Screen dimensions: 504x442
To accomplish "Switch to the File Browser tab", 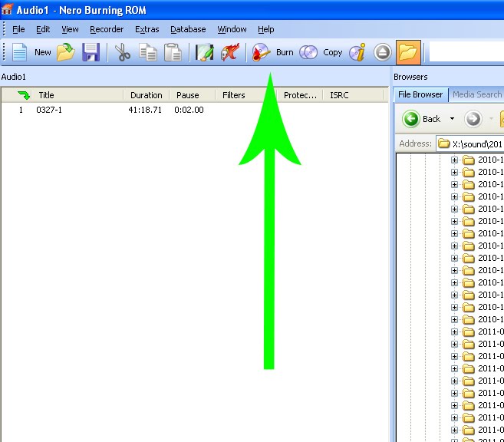I will (420, 94).
